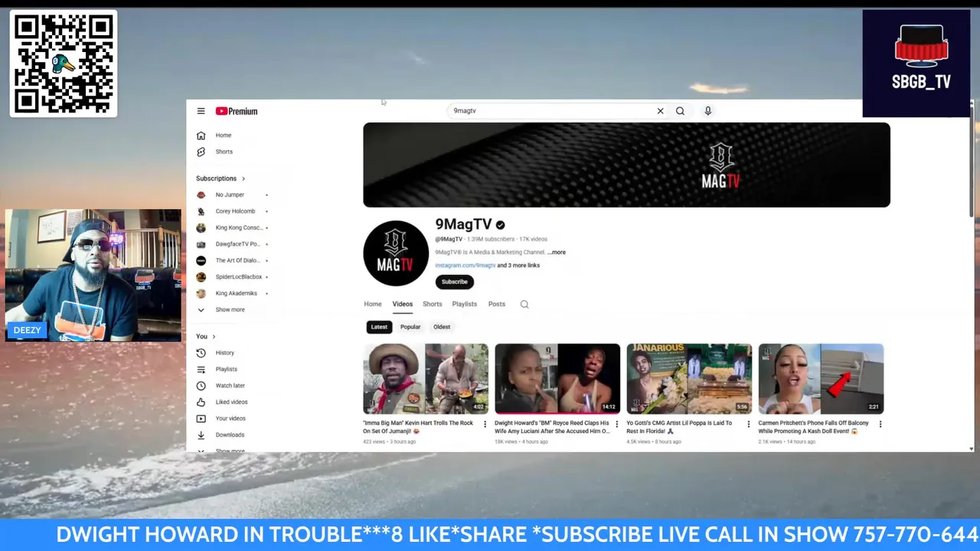
Task: Open options menu for Carmen Pritchett video
Action: pyautogui.click(x=880, y=424)
